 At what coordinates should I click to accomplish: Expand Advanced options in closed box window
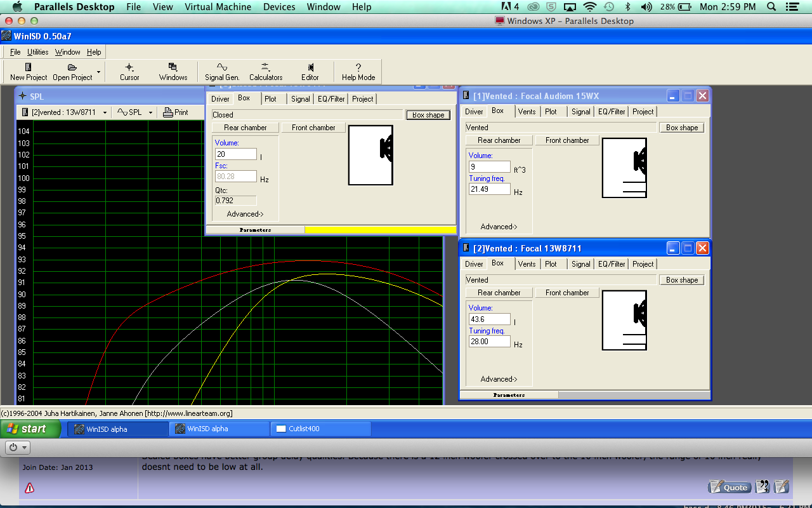tap(245, 214)
